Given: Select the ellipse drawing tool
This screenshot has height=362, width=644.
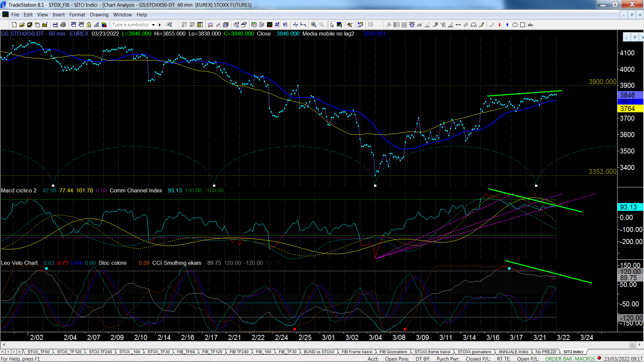Looking at the screenshot, I should click(515, 25).
